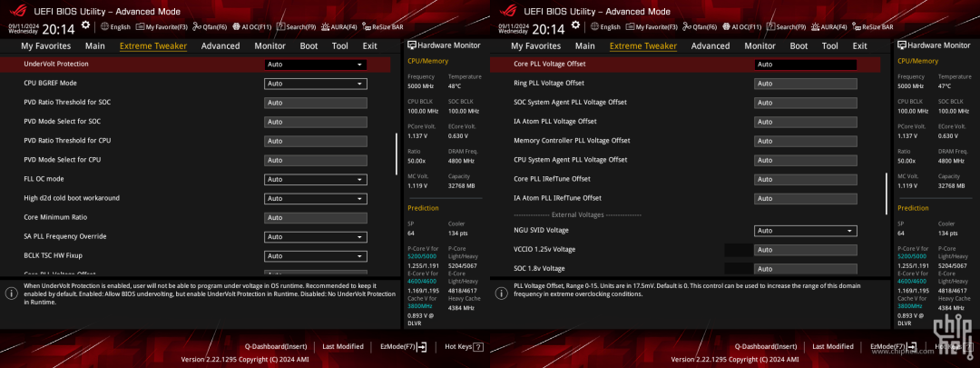The image size is (980, 368).
Task: Select Extreme Tweaker tab in left BIOS screen
Action: tap(153, 45)
